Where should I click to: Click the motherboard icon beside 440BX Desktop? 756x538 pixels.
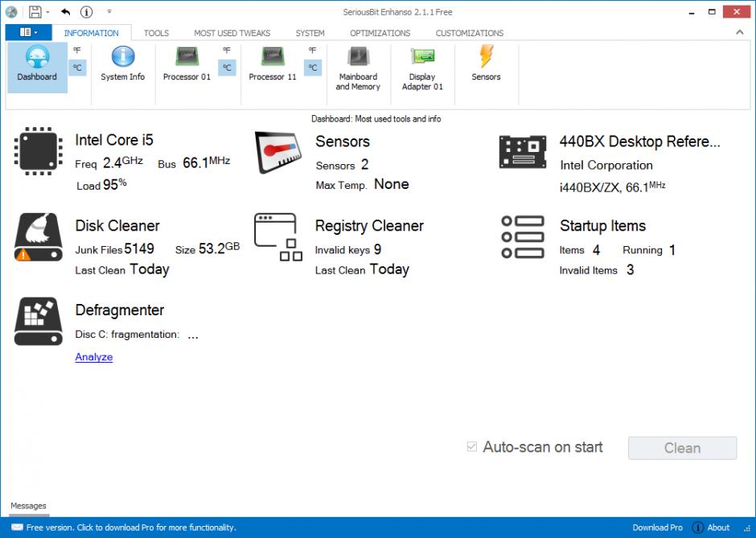pyautogui.click(x=523, y=152)
